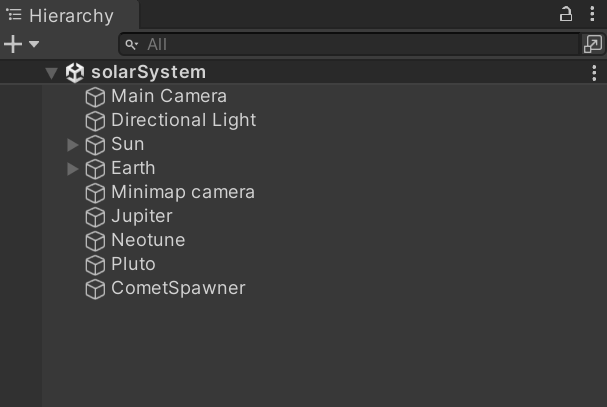607x407 pixels.
Task: Open the create object plus dropdown
Action: [21, 44]
